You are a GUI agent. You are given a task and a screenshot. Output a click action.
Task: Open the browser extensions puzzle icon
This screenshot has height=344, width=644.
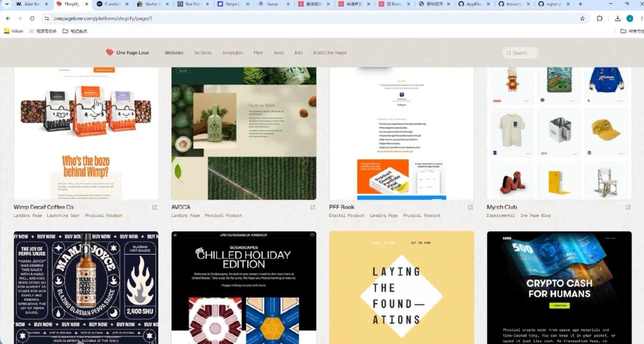click(x=599, y=18)
